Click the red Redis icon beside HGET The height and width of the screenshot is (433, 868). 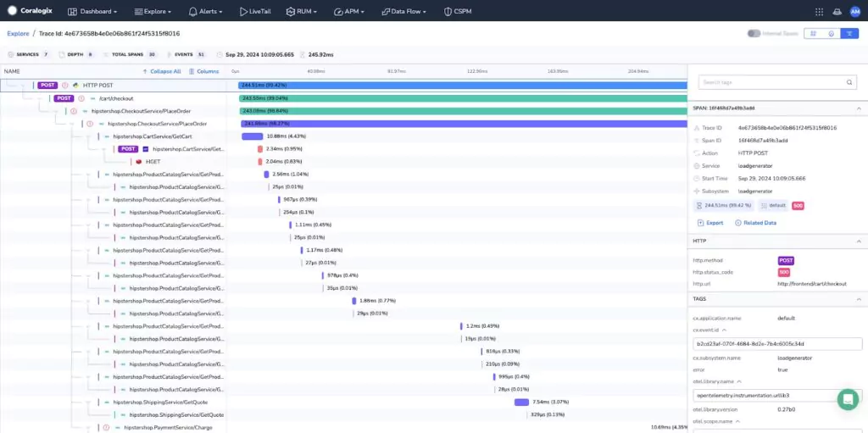tap(138, 162)
